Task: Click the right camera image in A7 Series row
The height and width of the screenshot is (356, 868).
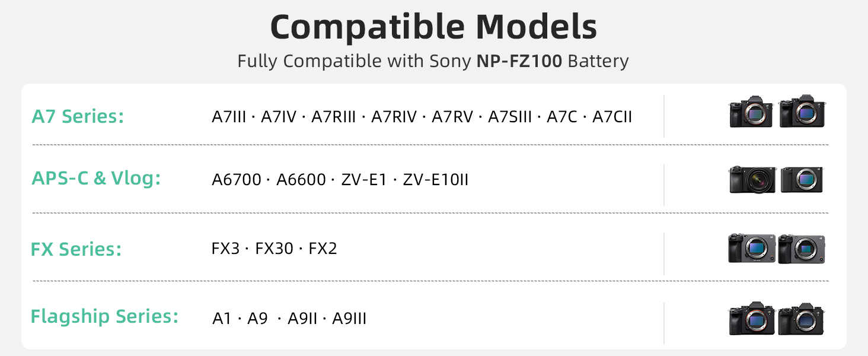Action: 802,112
